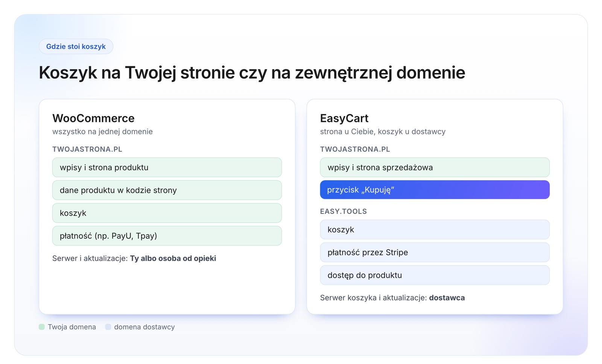Viewport: 602px width, 364px height.
Task: Click "TWOJASTRONA.PL" label in WooCommerce card
Action: pos(87,149)
